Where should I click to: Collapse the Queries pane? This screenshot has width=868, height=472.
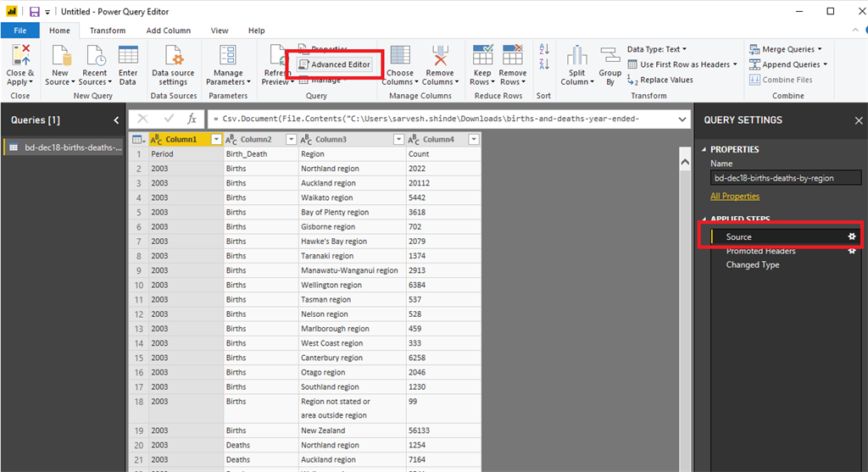(x=116, y=120)
